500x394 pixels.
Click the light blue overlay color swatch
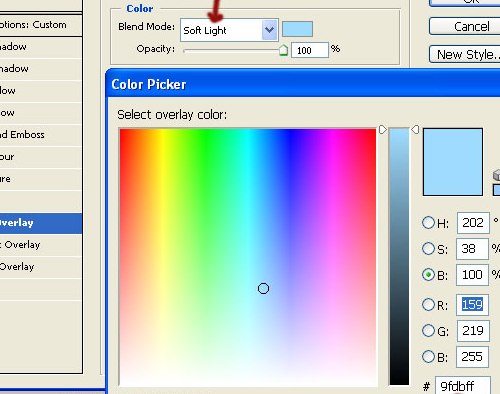(297, 29)
